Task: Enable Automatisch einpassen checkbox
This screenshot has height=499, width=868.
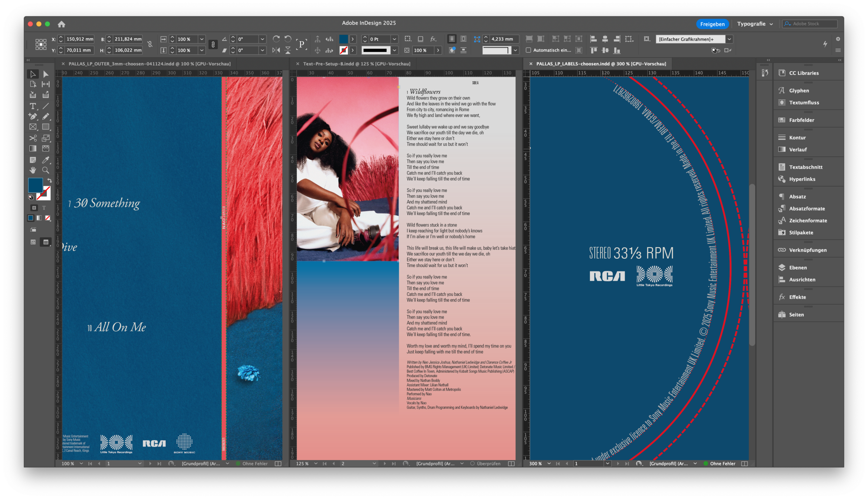Action: tap(529, 50)
